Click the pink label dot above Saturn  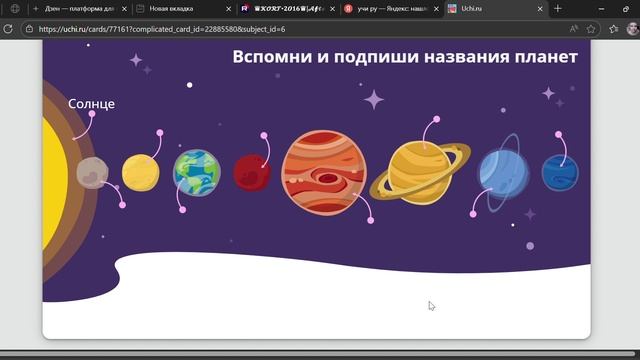click(x=437, y=119)
